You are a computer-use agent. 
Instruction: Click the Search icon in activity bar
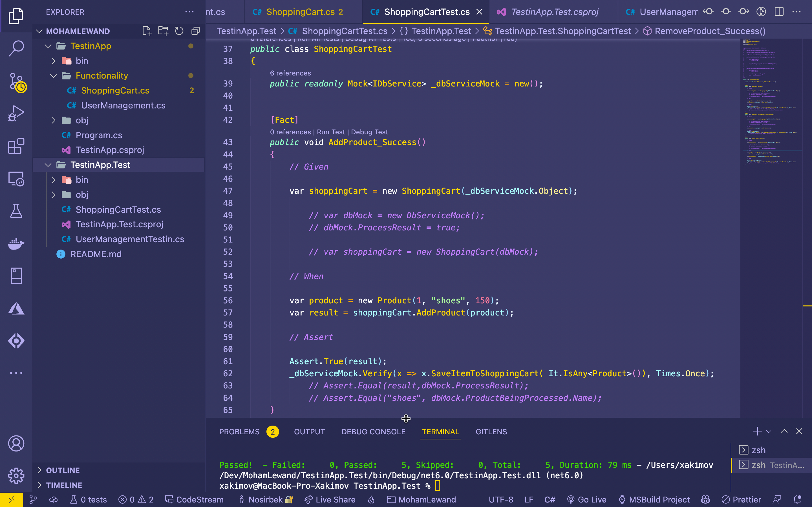16,47
